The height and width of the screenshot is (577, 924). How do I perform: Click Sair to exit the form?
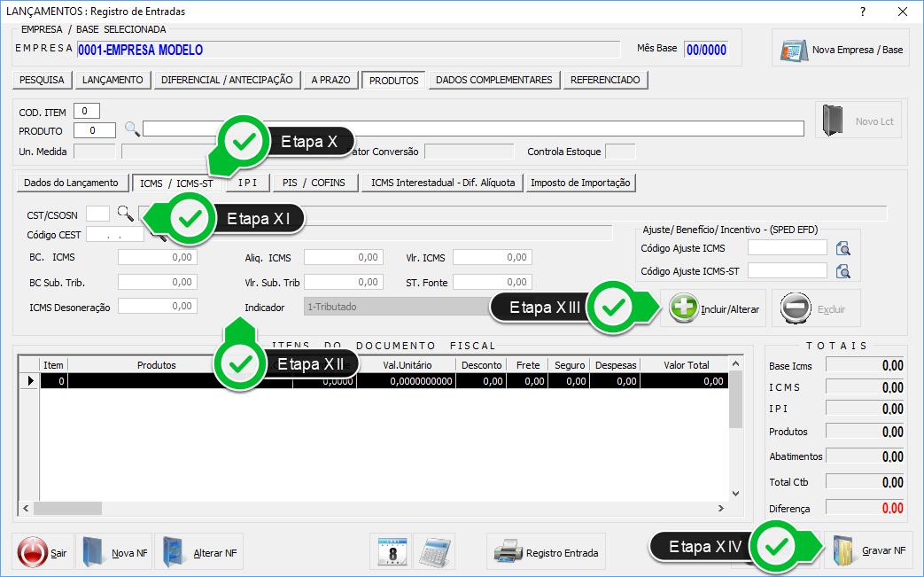[43, 552]
